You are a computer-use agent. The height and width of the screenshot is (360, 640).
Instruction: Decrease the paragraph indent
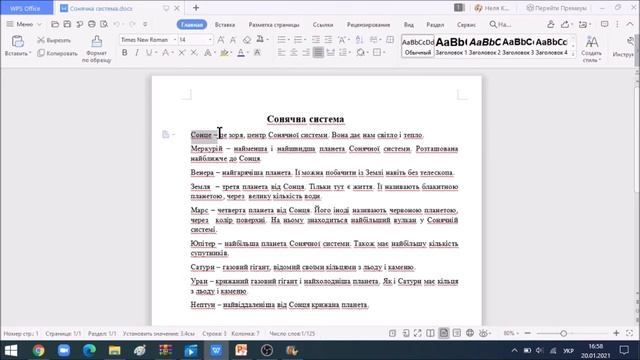point(316,40)
